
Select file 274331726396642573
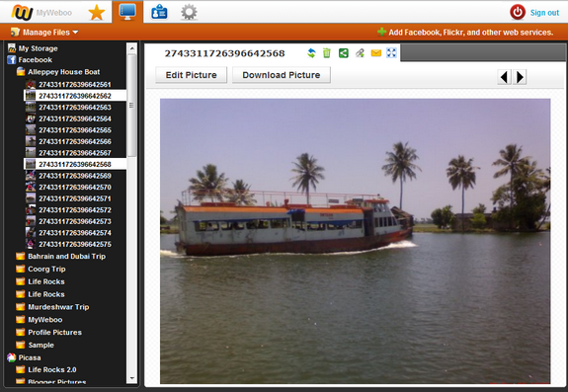(75, 221)
